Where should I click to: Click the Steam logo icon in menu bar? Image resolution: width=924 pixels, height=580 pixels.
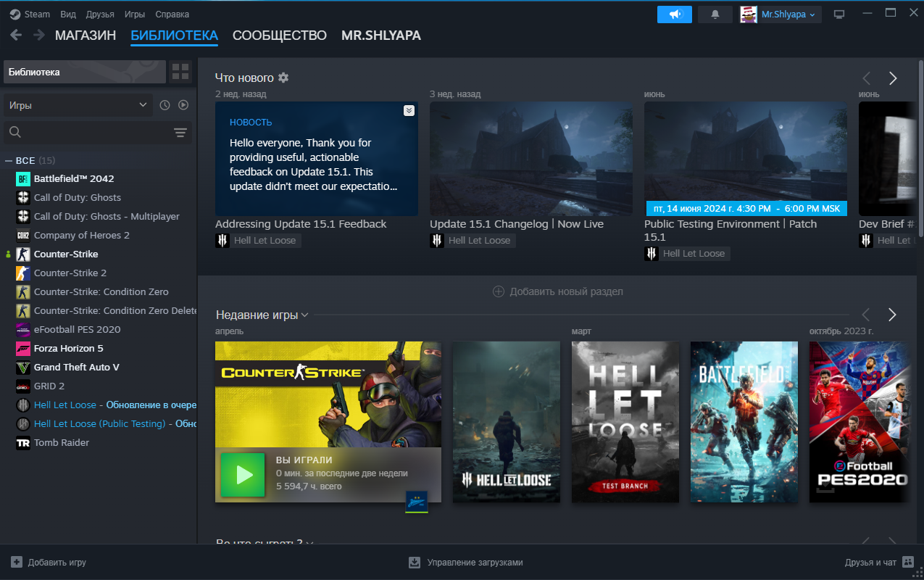tap(15, 14)
